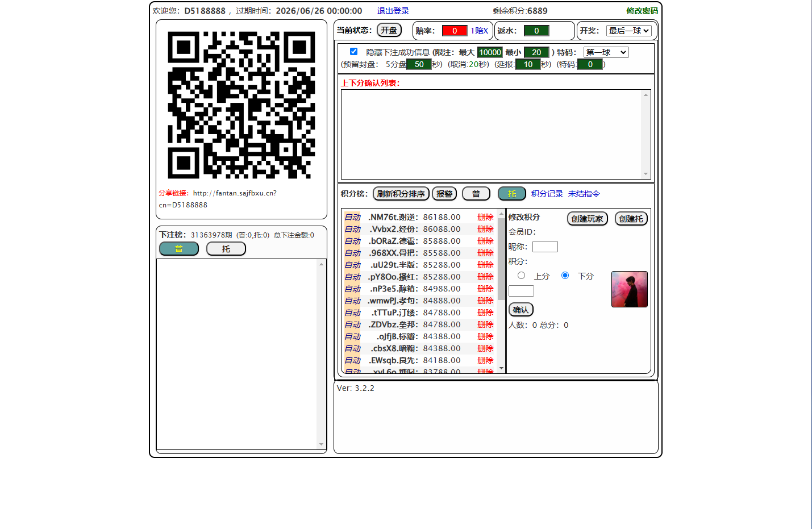Image resolution: width=812 pixels, height=529 pixels.
Task: Switch to the 普 tab in 下注榜
Action: click(179, 249)
